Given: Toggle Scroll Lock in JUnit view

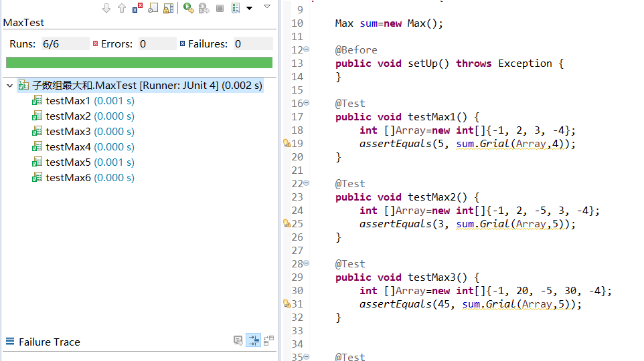Looking at the screenshot, I should click(x=169, y=8).
